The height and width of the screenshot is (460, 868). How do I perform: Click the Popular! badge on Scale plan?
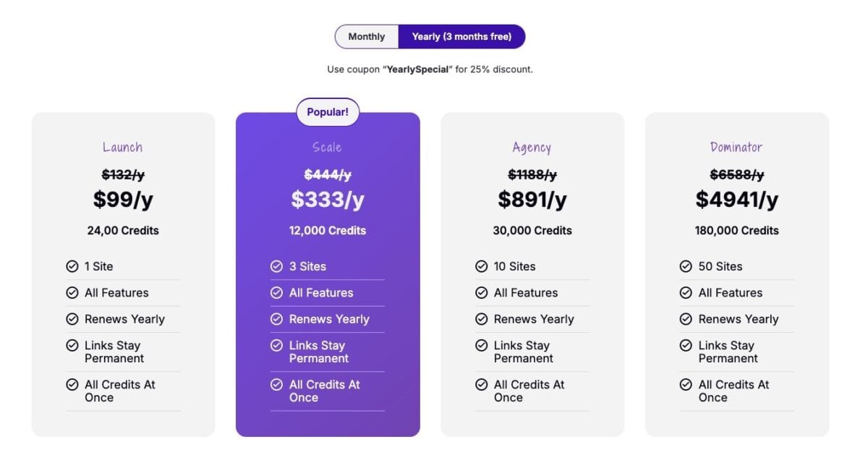point(328,112)
